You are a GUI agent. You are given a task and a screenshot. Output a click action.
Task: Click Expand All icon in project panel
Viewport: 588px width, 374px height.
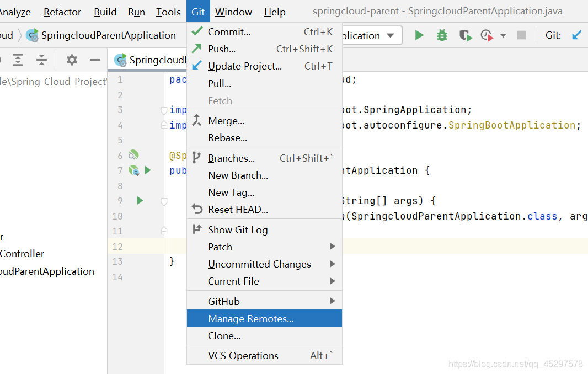[x=18, y=60]
